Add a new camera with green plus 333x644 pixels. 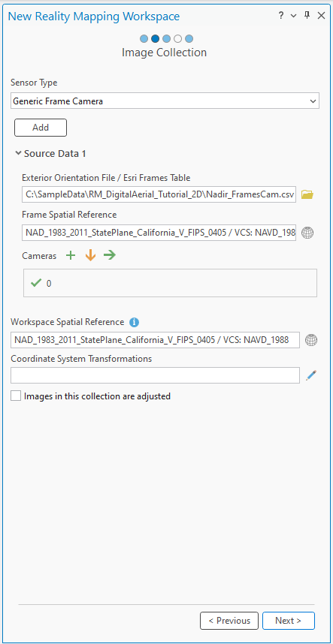coord(71,255)
